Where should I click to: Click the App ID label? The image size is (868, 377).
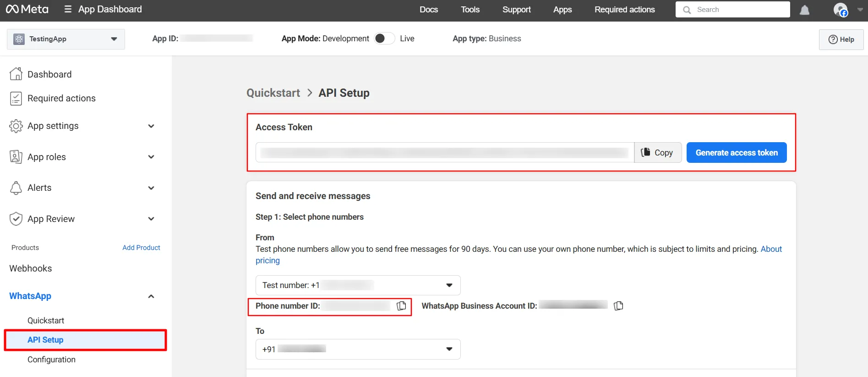[165, 39]
